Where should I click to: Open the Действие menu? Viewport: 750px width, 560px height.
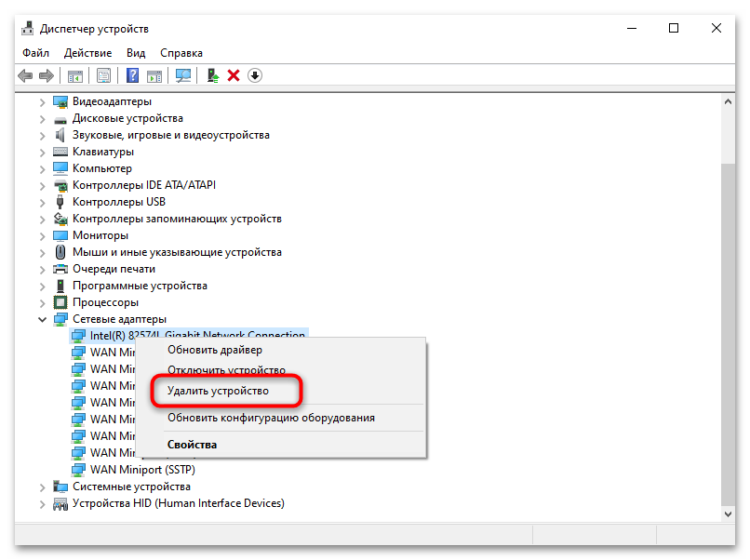tap(87, 53)
